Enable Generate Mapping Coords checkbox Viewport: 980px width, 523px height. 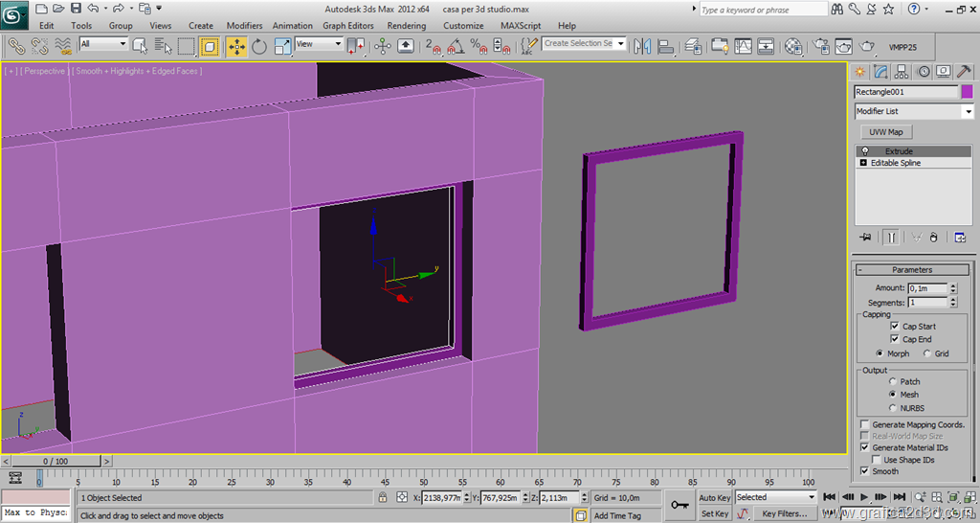[865, 424]
